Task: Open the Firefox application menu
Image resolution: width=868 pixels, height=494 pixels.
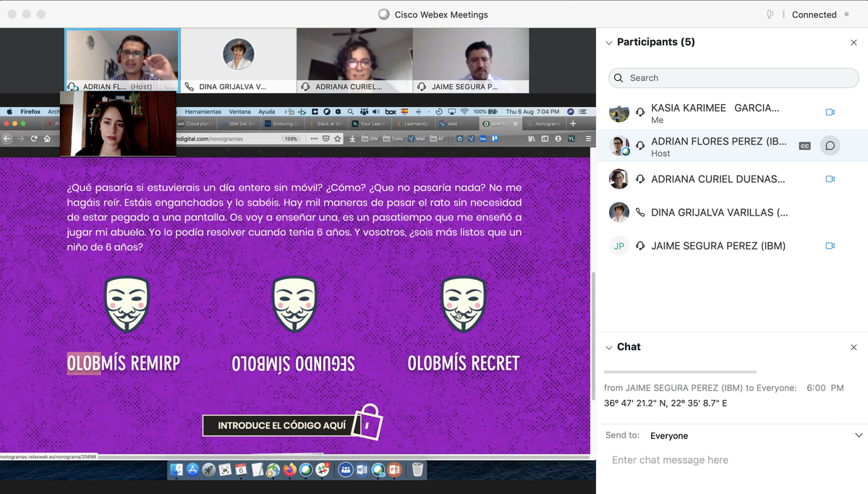Action: click(30, 111)
